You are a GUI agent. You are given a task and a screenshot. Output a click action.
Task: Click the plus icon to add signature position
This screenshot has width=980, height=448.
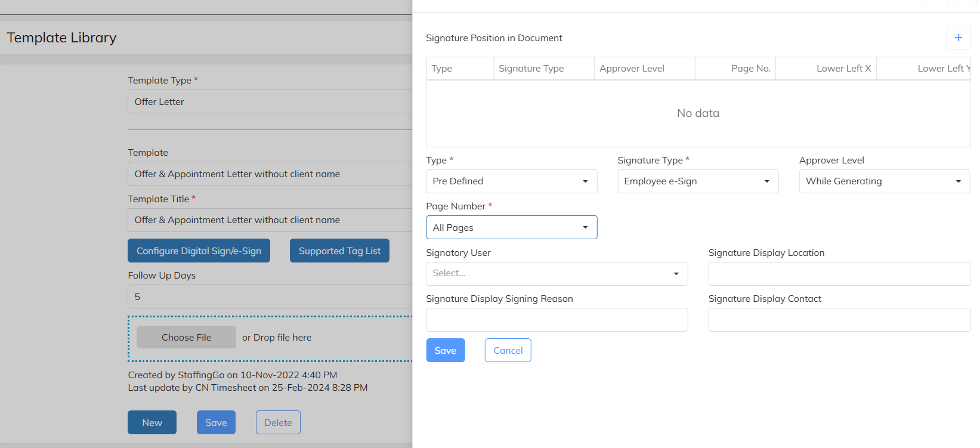tap(958, 38)
